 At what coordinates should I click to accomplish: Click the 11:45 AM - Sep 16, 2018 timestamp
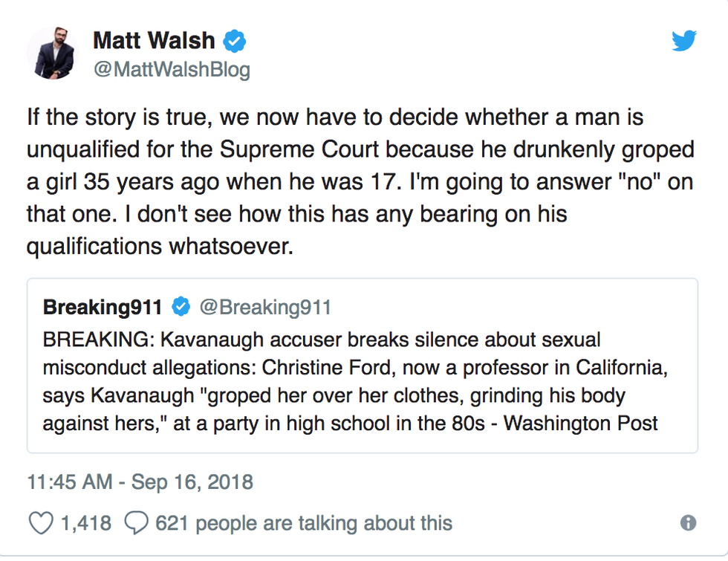(x=140, y=481)
